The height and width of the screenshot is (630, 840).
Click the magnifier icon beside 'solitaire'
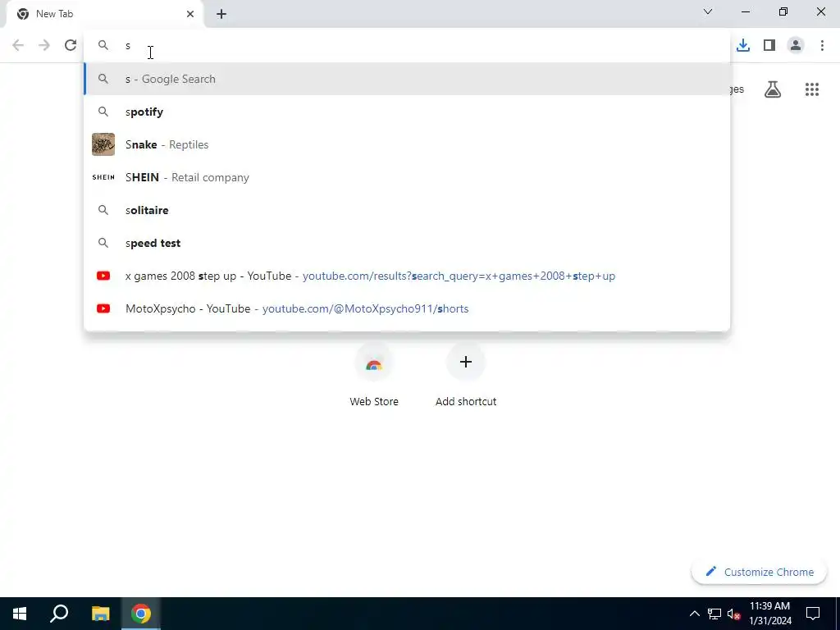(x=103, y=210)
